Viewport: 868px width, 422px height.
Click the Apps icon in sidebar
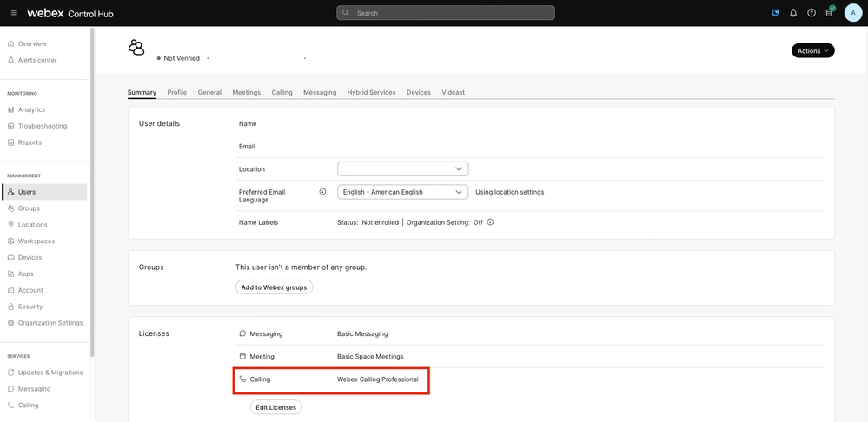click(x=11, y=274)
